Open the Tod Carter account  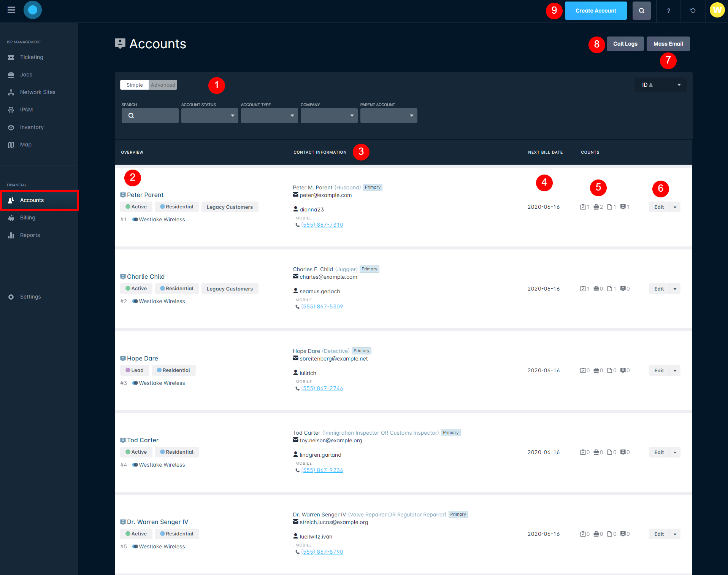[143, 440]
